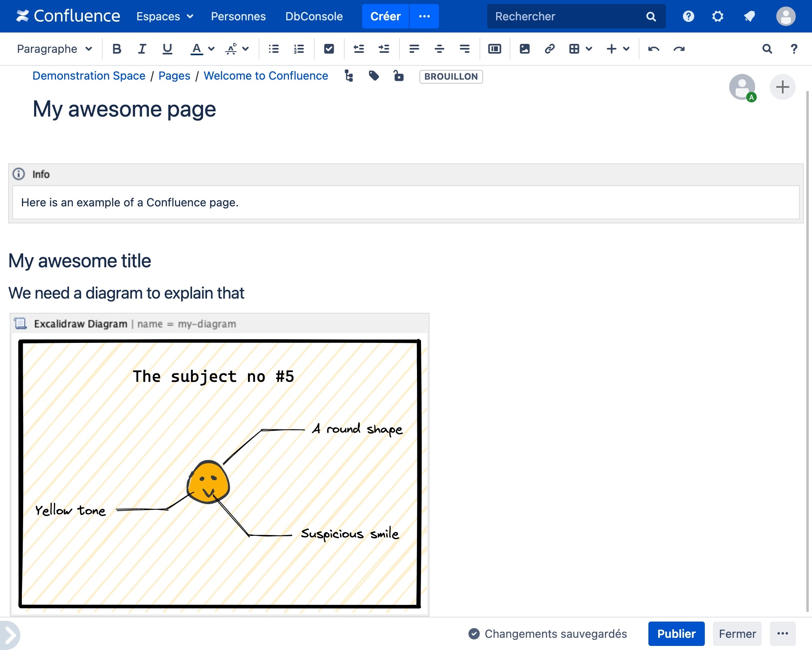This screenshot has width=812, height=650.
Task: Open page restrictions lock icon
Action: 399,76
